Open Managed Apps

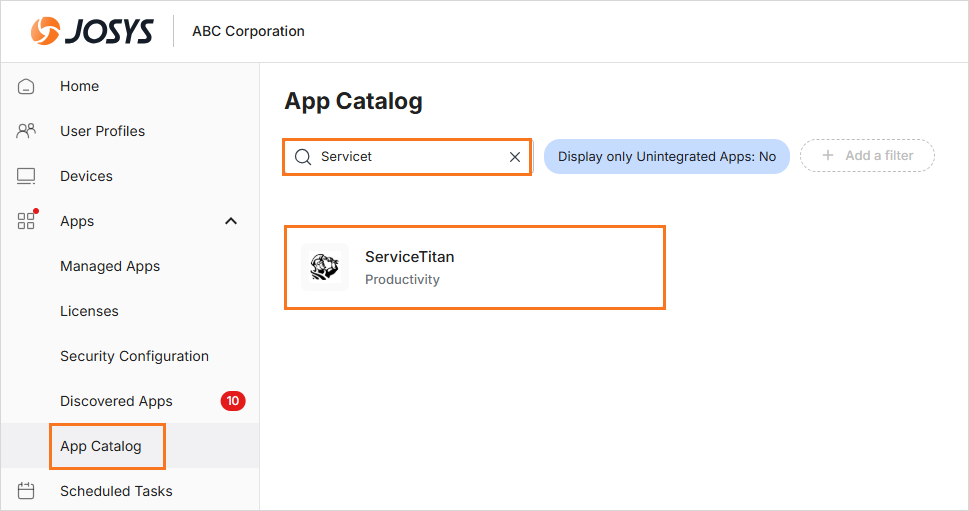pyautogui.click(x=110, y=266)
